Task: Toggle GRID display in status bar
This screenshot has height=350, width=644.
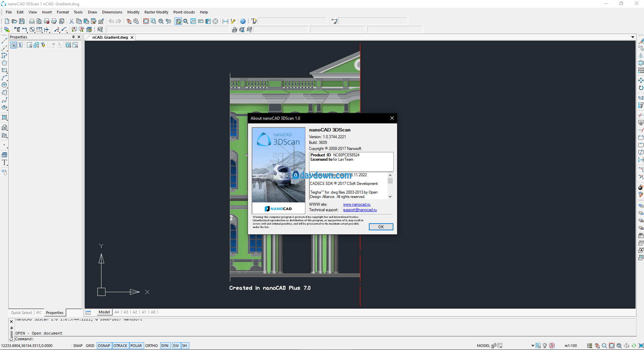Action: coord(90,346)
